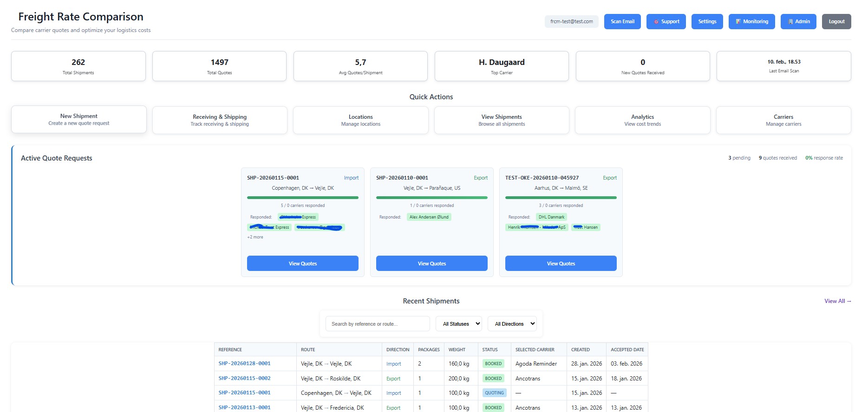Open SHP-20260115-0001 in the Recent Shipments table
Screen dimensions: 868x412
pyautogui.click(x=245, y=393)
